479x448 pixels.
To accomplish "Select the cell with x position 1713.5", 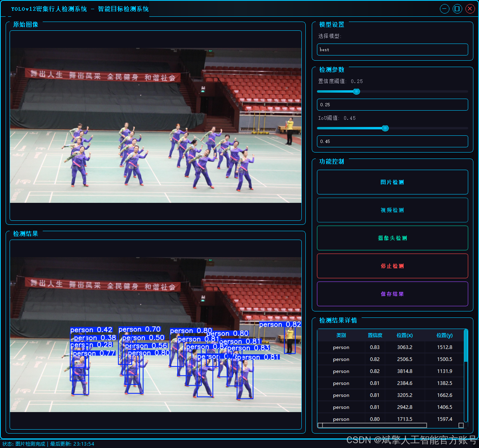I will point(405,419).
